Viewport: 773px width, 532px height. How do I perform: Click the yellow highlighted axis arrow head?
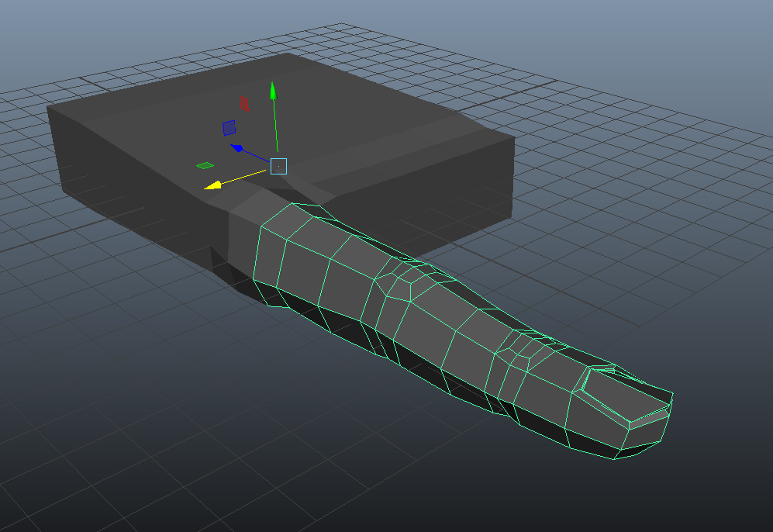[210, 186]
